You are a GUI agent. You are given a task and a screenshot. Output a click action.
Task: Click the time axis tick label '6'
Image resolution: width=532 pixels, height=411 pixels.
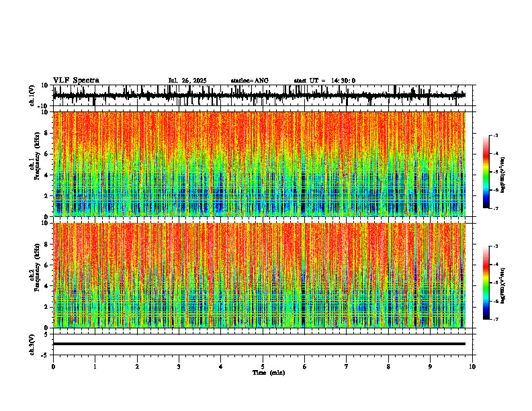[x=305, y=367]
